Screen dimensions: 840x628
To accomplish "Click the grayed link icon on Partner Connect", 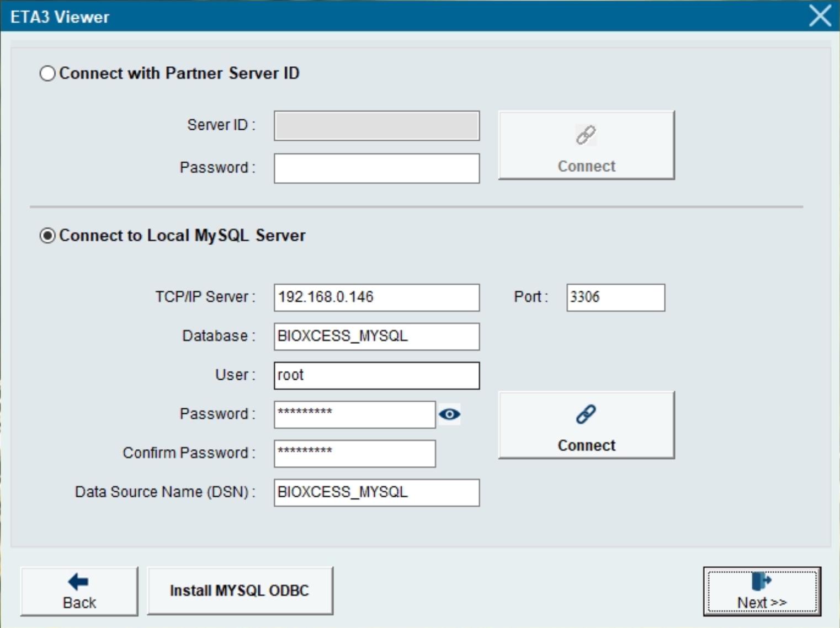I will point(586,135).
